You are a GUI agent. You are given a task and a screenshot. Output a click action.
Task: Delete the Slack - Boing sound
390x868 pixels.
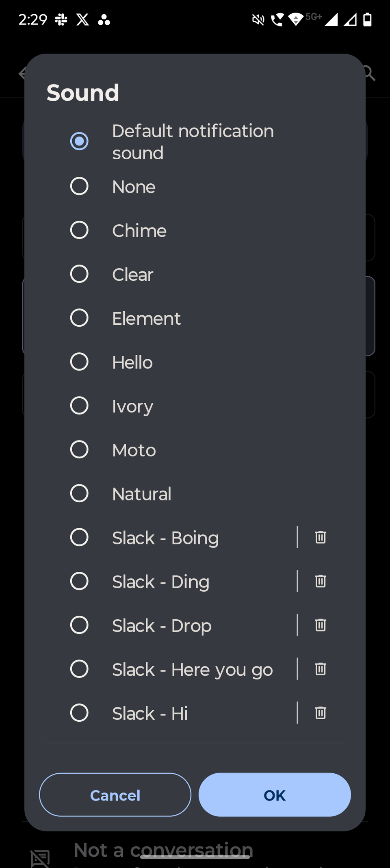click(x=321, y=537)
